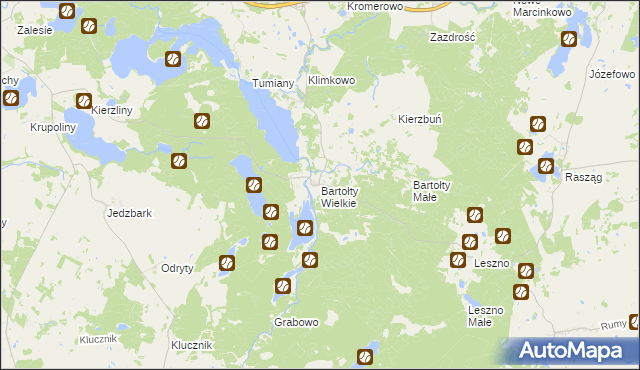
Task: Select marker on small lake left of Raszag
Action: (546, 166)
